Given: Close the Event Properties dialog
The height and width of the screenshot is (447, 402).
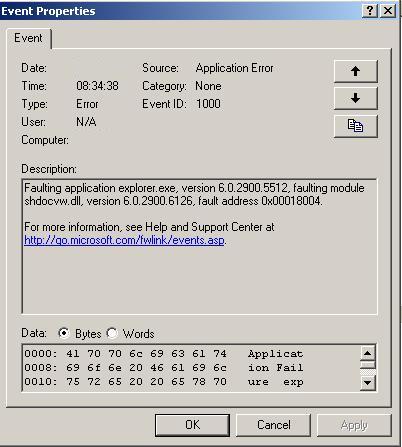Looking at the screenshot, I should (x=388, y=11).
